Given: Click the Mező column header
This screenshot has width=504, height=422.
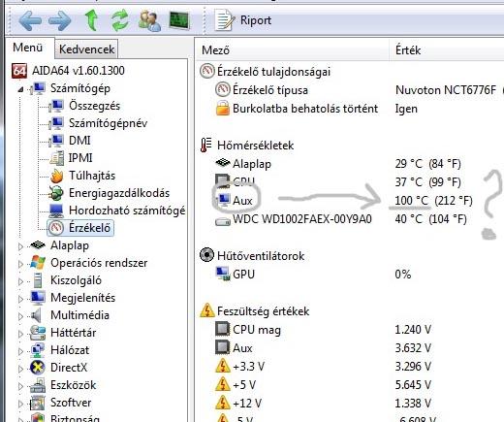Looking at the screenshot, I should pyautogui.click(x=215, y=50).
